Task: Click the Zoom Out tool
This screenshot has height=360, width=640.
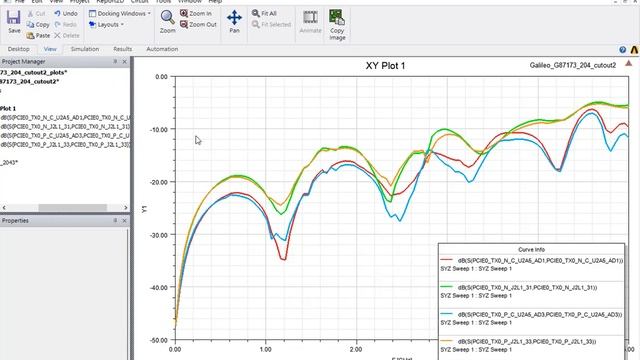Action: tap(198, 24)
